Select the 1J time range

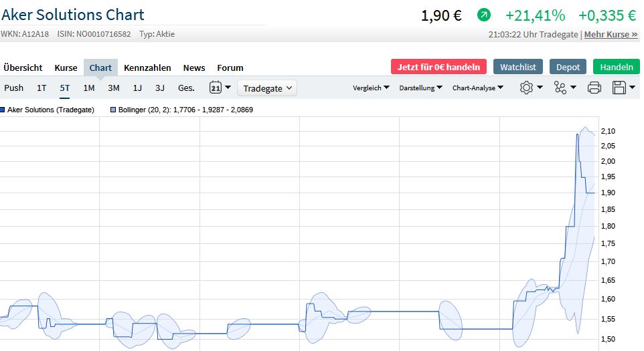pyautogui.click(x=137, y=88)
